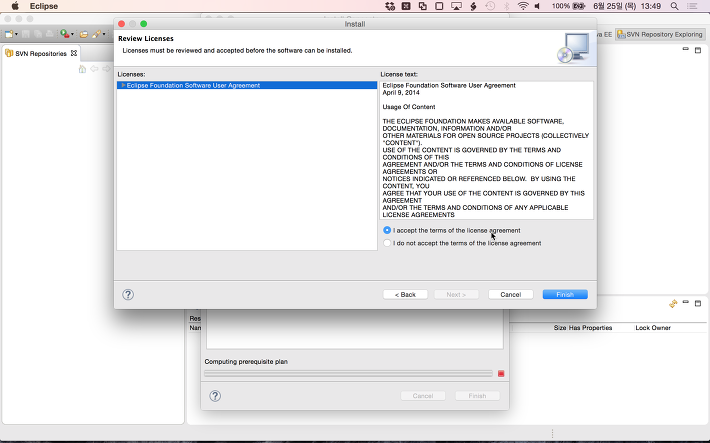The width and height of the screenshot is (710, 443).
Task: Click the Time Machine menu bar icon
Action: point(490,6)
